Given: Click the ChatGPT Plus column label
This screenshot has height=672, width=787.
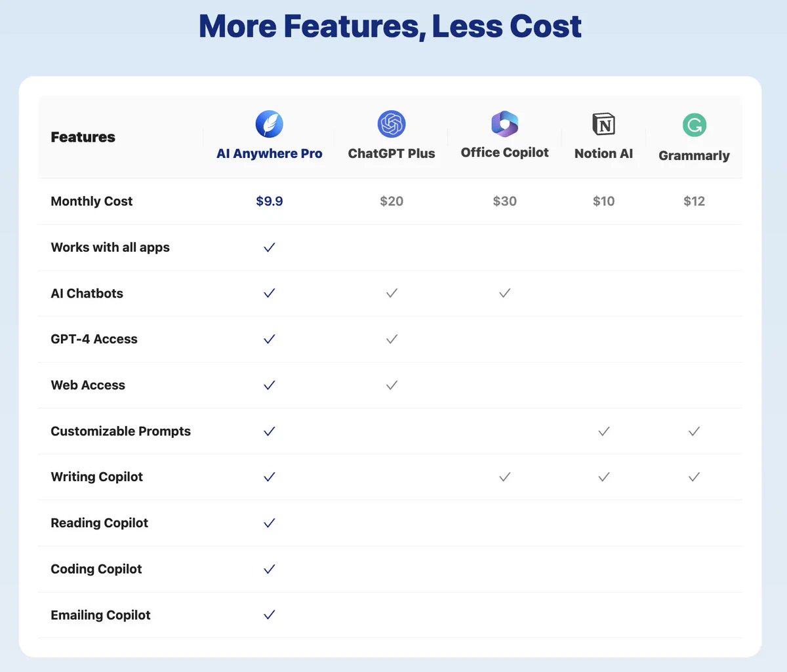Looking at the screenshot, I should tap(392, 153).
